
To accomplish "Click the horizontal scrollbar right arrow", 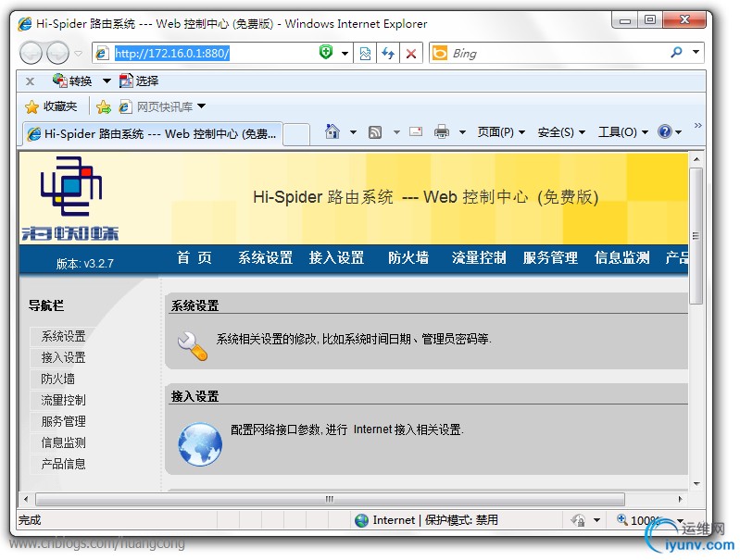I will (x=680, y=499).
